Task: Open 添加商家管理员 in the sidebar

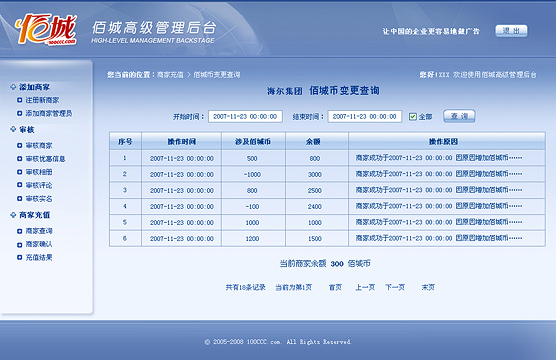Action: (x=49, y=113)
